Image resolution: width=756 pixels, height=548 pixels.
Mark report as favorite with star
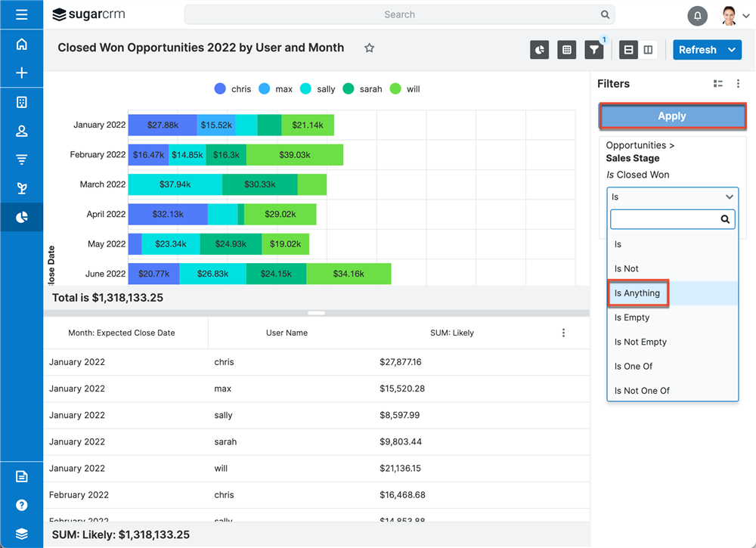[x=369, y=48]
